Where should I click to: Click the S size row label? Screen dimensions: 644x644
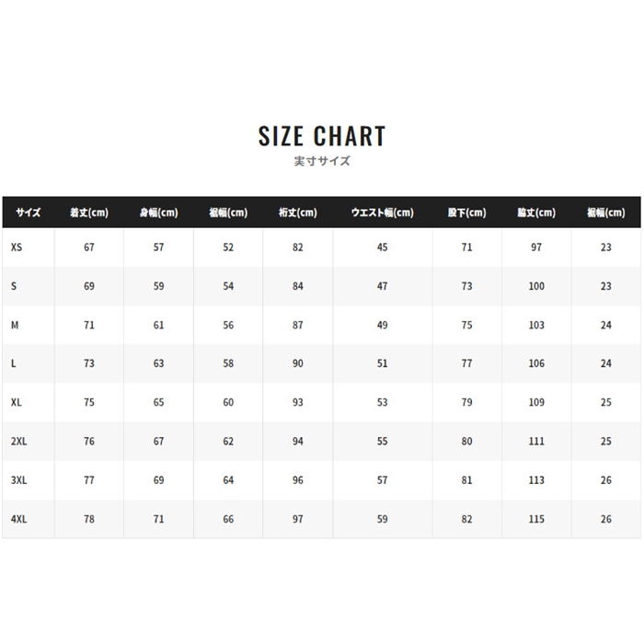(x=14, y=286)
